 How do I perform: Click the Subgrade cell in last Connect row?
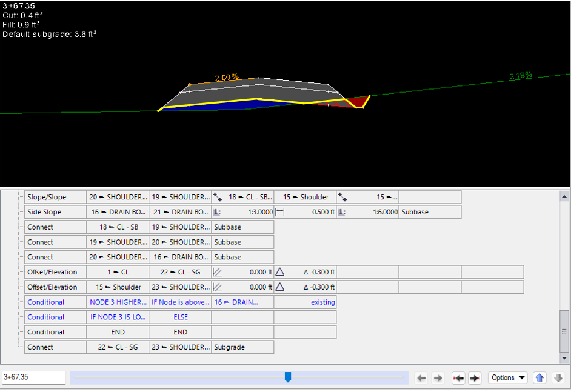(242, 347)
